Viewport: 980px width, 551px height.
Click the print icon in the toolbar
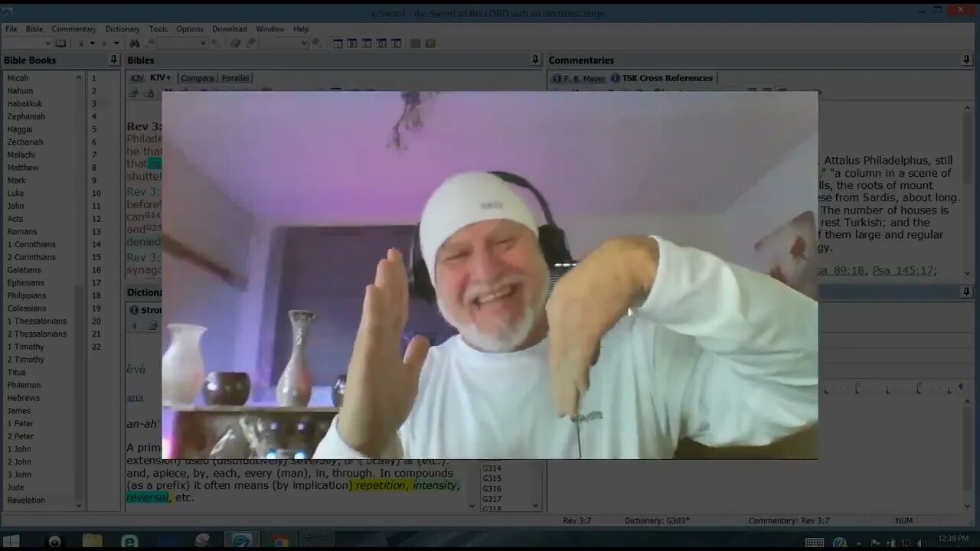click(x=235, y=44)
